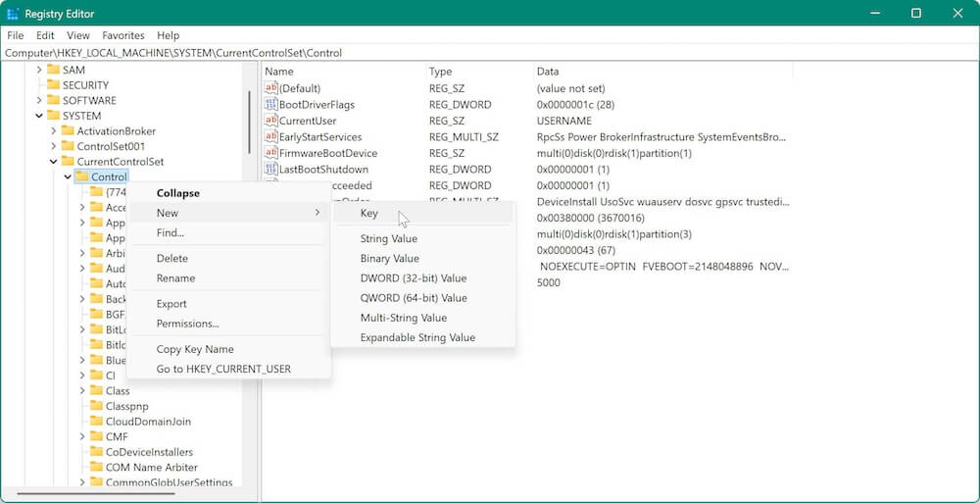
Task: Click the CloudDomainJoin folder icon
Action: [x=96, y=422]
